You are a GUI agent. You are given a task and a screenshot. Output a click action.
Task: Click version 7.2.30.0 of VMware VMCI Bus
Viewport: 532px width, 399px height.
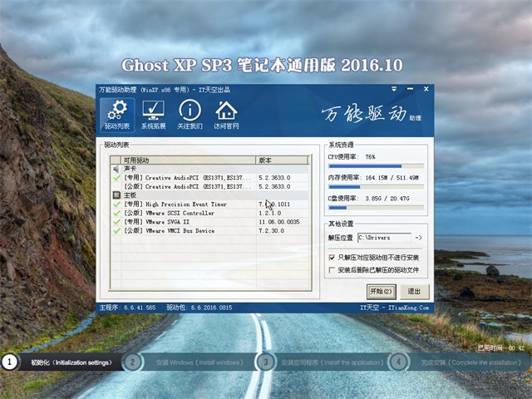pyautogui.click(x=272, y=231)
